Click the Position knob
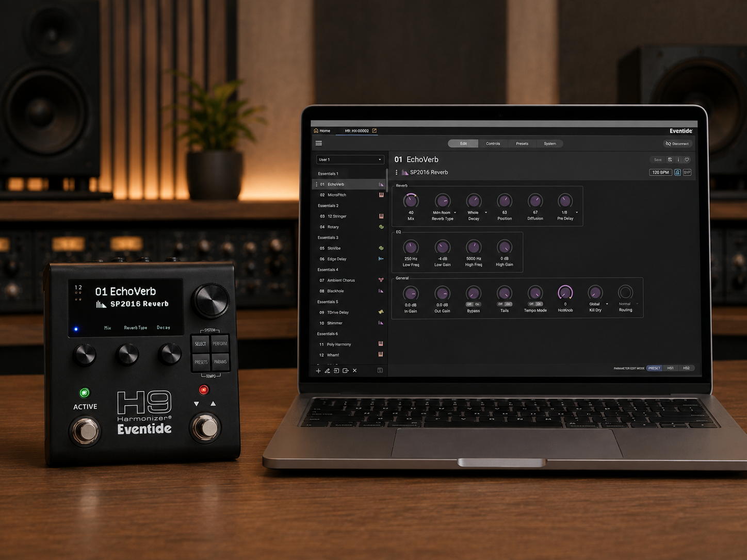The image size is (747, 560). tap(505, 201)
